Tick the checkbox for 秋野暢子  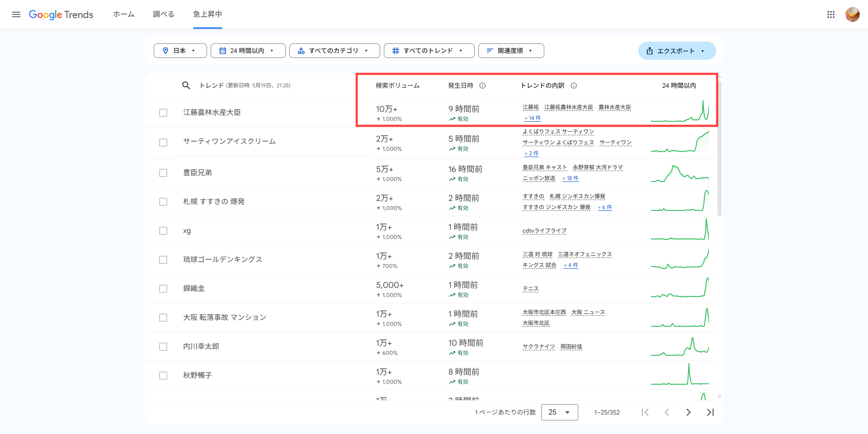(163, 376)
